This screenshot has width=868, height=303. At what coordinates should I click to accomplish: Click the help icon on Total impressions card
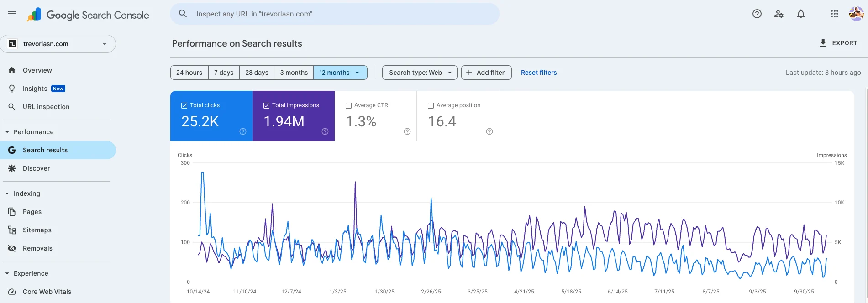tap(325, 131)
